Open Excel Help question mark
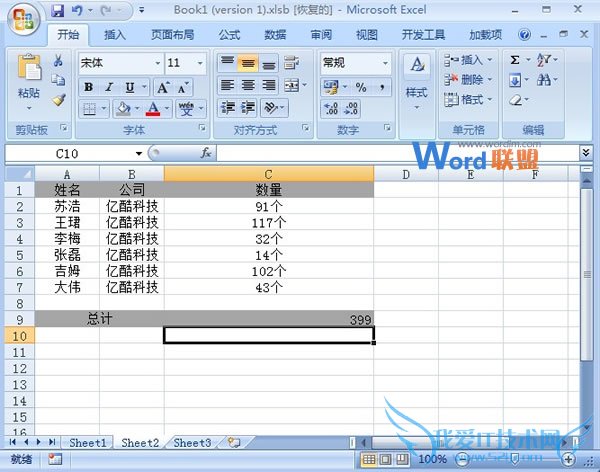Viewport: 600px width, 472px height. [x=525, y=35]
